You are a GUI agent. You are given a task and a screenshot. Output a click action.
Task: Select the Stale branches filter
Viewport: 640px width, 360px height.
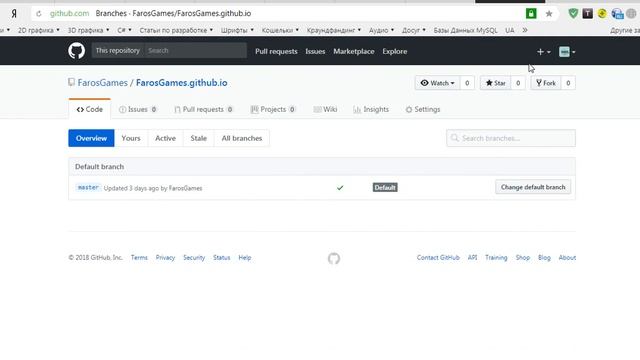click(198, 138)
